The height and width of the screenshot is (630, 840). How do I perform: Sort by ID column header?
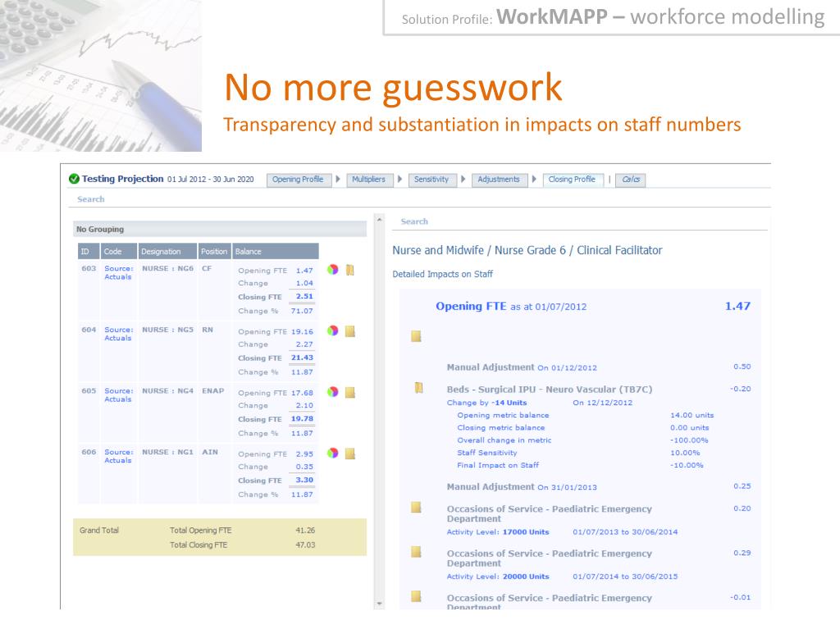[x=89, y=251]
